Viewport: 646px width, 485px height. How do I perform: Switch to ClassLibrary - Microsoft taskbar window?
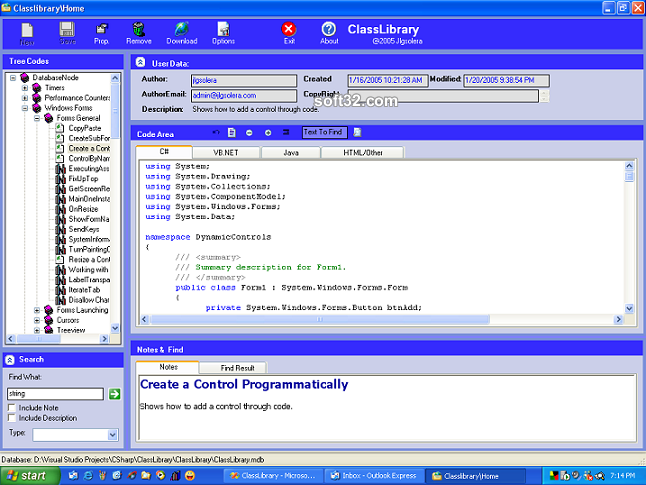coord(273,476)
